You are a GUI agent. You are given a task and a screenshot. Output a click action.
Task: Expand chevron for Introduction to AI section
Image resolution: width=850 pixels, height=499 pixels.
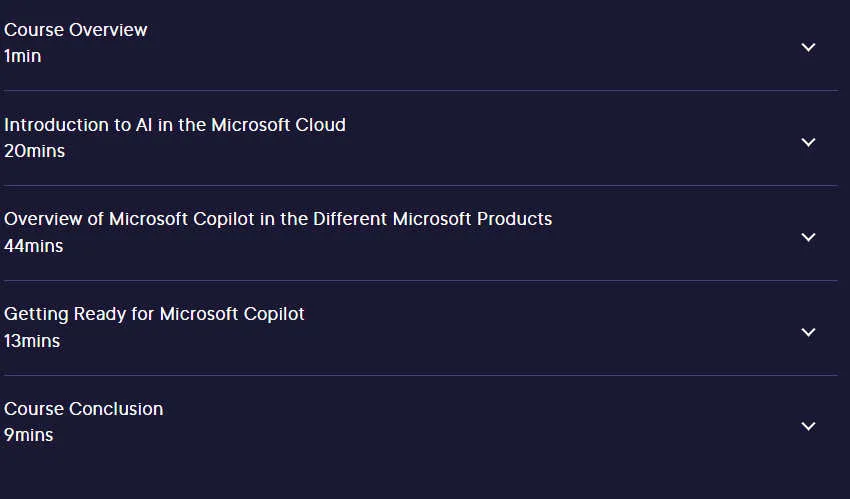[808, 142]
